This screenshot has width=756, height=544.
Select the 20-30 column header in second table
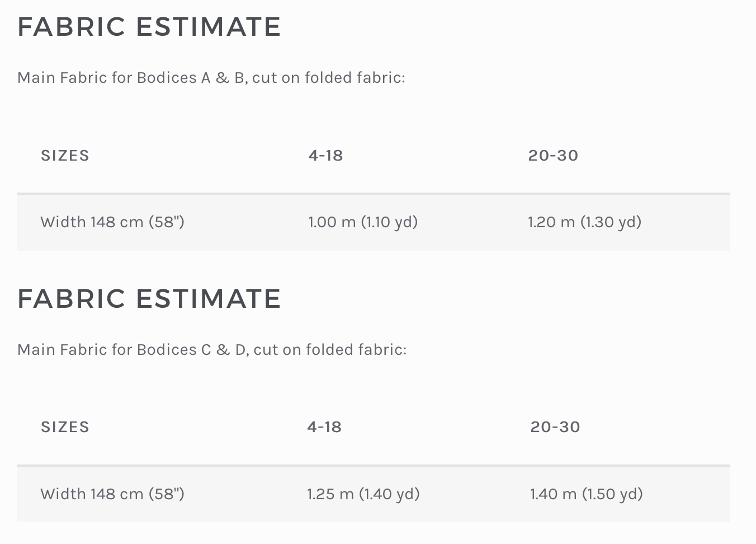click(555, 427)
